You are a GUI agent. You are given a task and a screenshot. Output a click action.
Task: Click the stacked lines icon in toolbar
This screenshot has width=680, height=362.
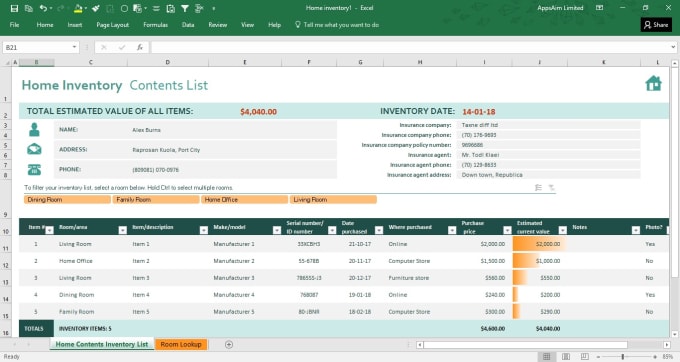(x=156, y=8)
